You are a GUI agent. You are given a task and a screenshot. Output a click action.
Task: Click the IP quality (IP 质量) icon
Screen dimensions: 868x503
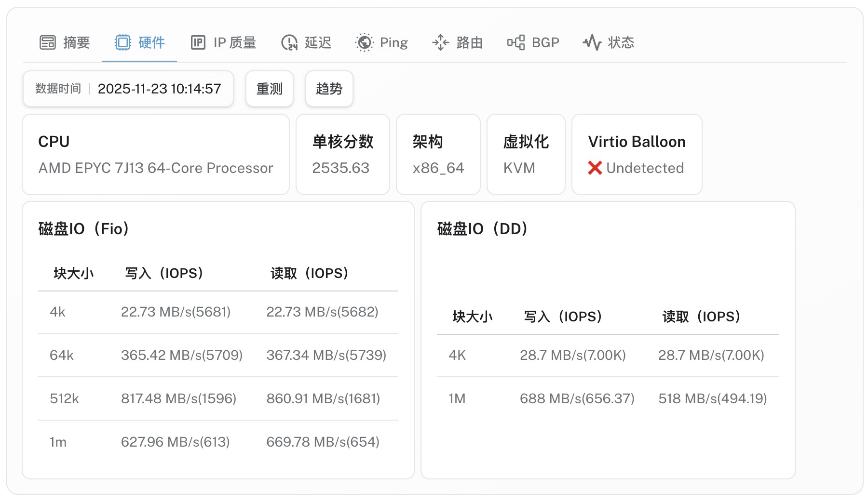coord(198,43)
